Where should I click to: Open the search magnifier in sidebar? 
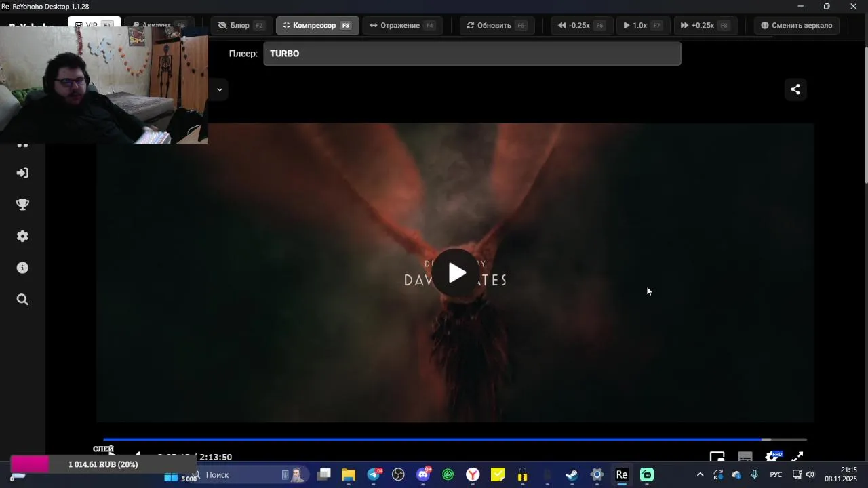(x=22, y=300)
